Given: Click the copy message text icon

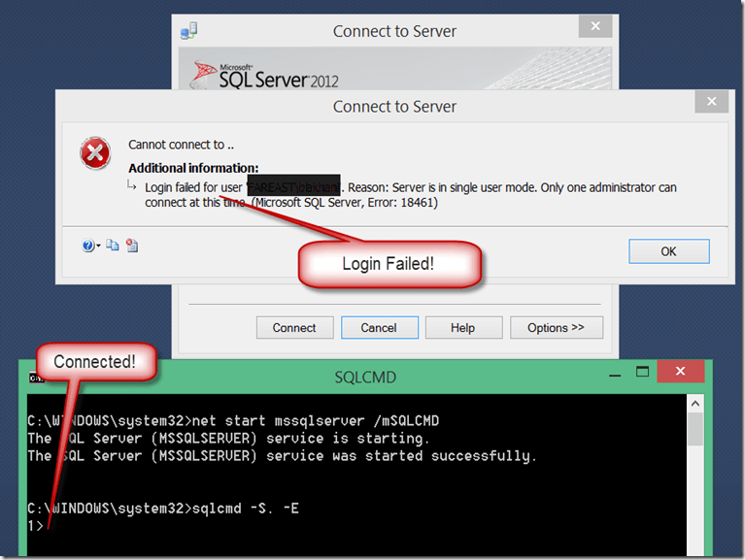Looking at the screenshot, I should (113, 247).
